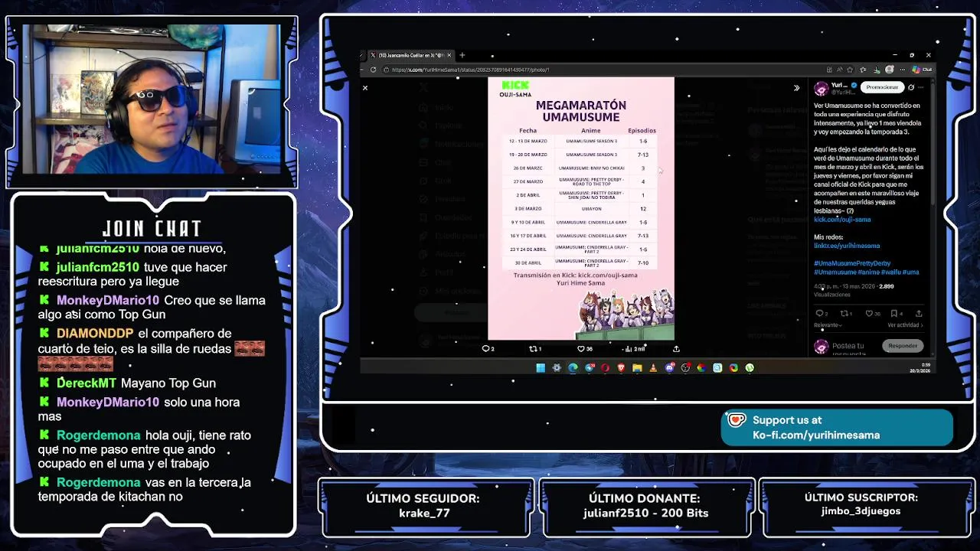Image resolution: width=980 pixels, height=551 pixels.
Task: Open Windows Start menu on taskbar
Action: pos(541,368)
